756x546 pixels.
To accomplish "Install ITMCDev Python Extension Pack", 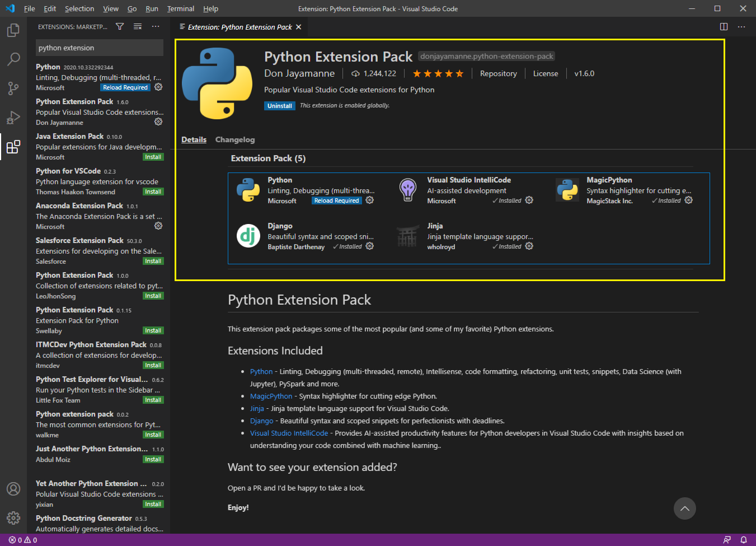I will click(x=153, y=365).
